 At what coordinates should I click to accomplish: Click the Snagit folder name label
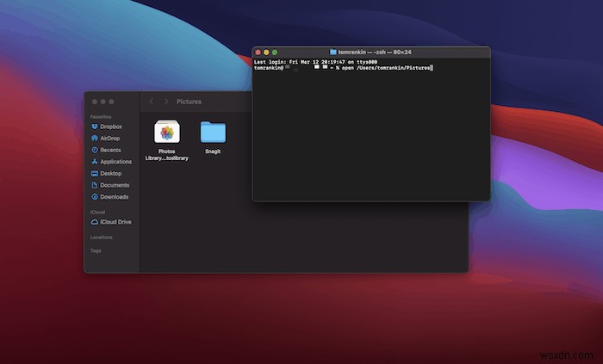pos(213,151)
